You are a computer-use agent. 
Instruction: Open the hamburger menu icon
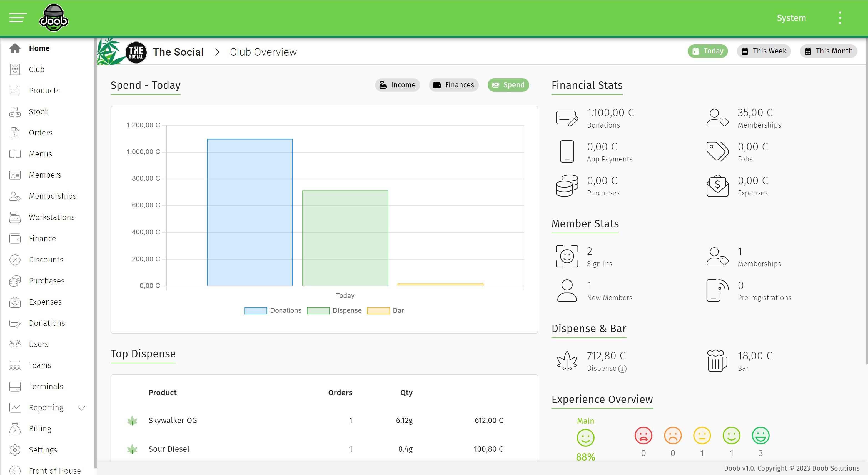pyautogui.click(x=18, y=18)
